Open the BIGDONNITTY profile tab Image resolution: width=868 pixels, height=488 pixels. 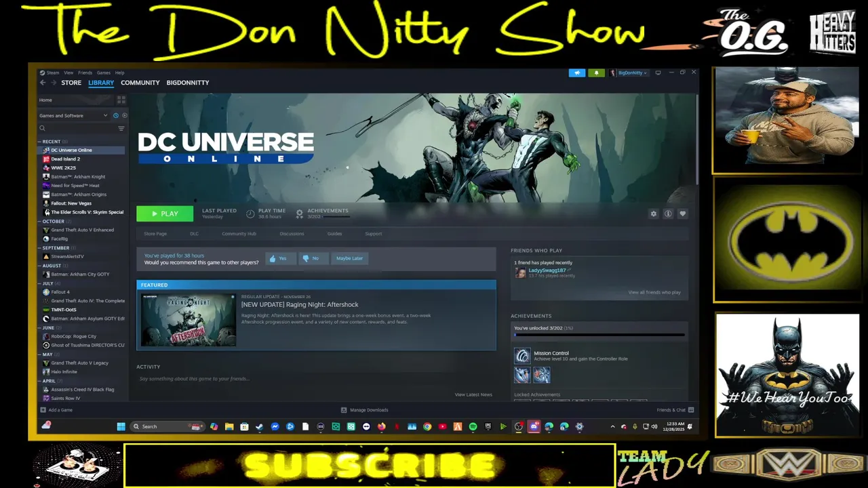188,83
